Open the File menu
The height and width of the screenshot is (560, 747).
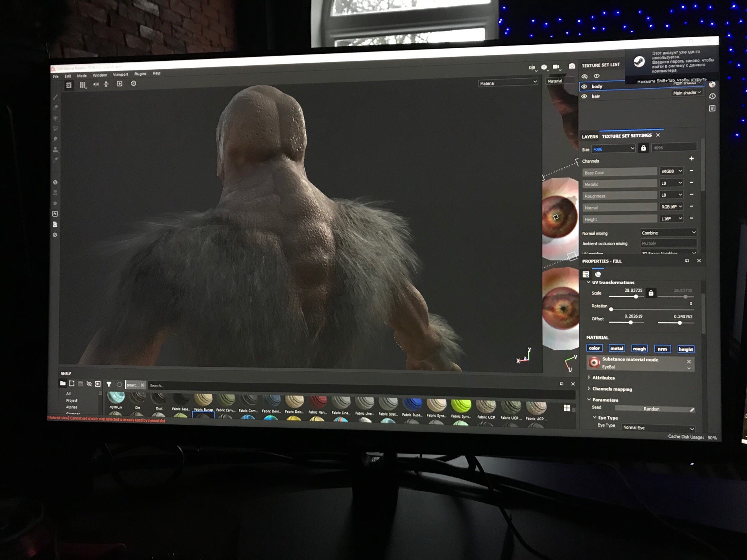click(x=56, y=77)
